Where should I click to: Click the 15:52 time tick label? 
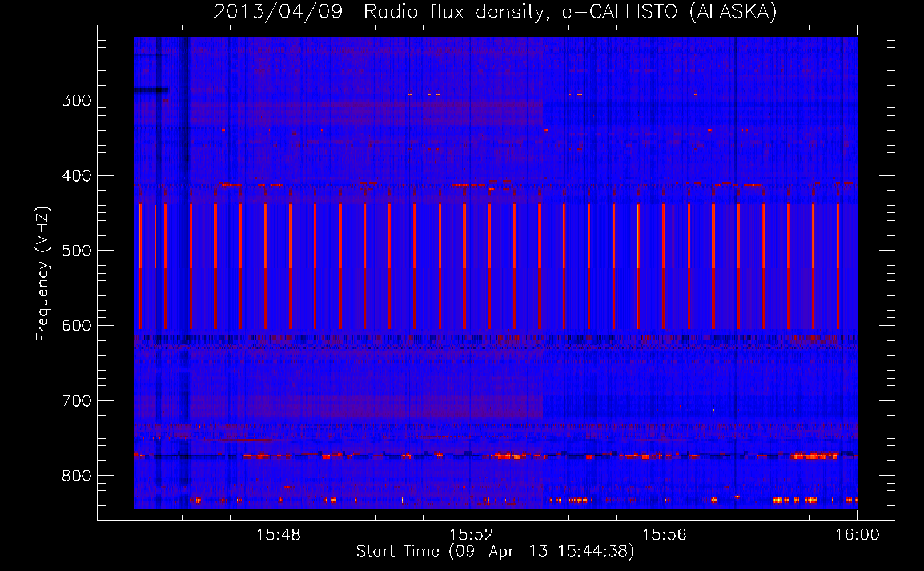[472, 535]
